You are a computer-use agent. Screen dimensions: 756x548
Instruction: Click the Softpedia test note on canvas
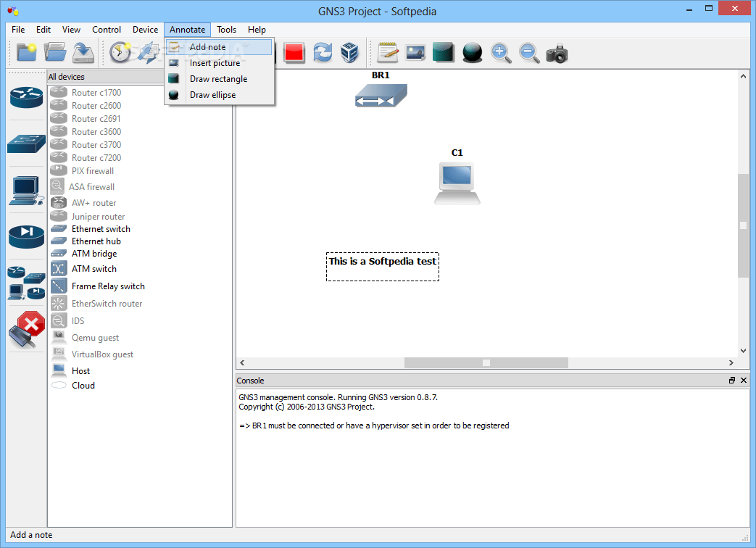[x=382, y=267]
